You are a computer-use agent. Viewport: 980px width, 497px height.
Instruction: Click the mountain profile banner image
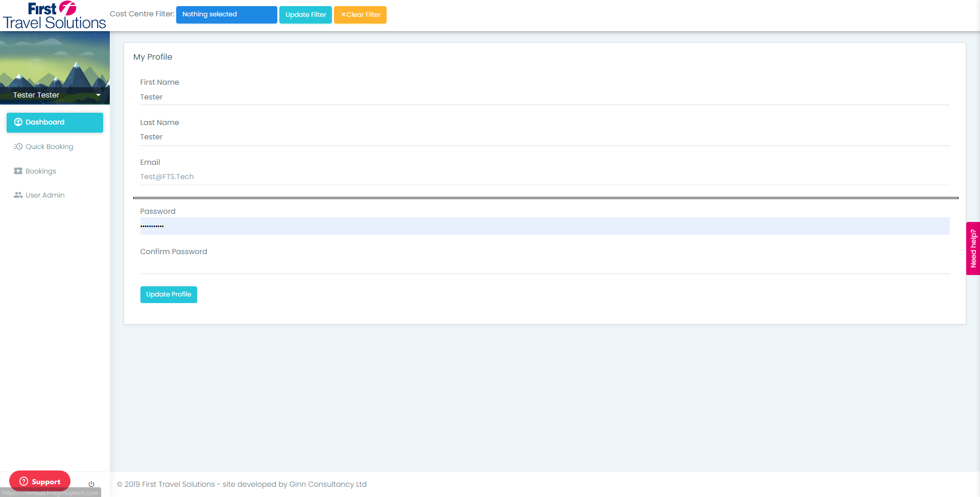tap(55, 60)
